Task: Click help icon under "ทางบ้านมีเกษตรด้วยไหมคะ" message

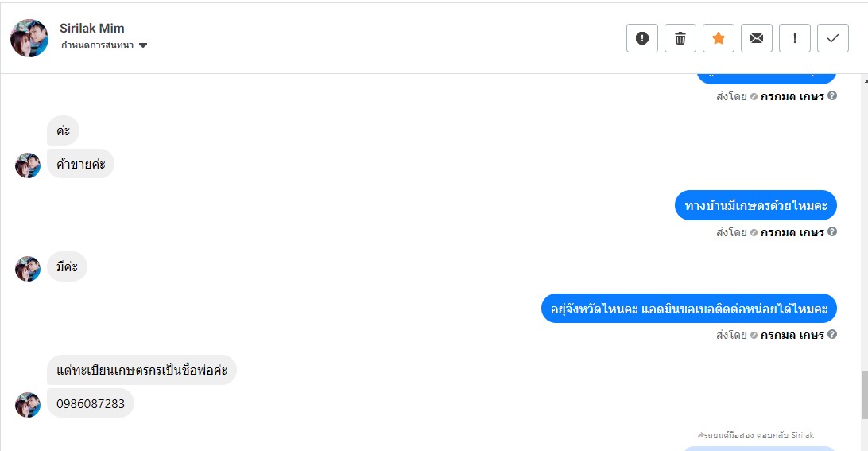Action: pos(832,232)
